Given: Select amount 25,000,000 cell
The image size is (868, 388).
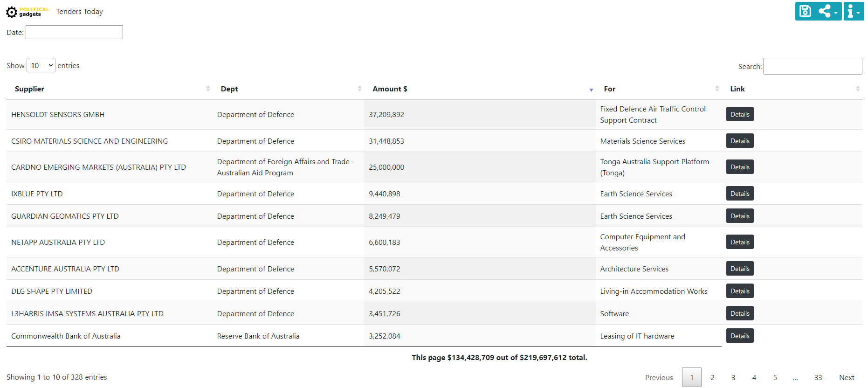Looking at the screenshot, I should (x=480, y=167).
